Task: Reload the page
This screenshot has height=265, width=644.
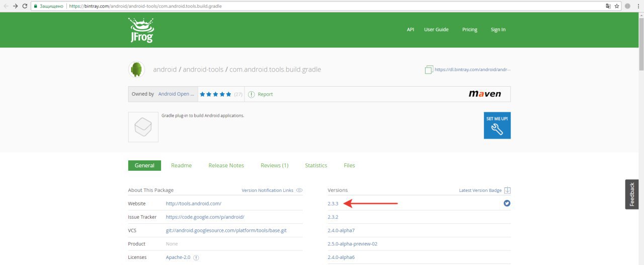Action: [x=25, y=6]
